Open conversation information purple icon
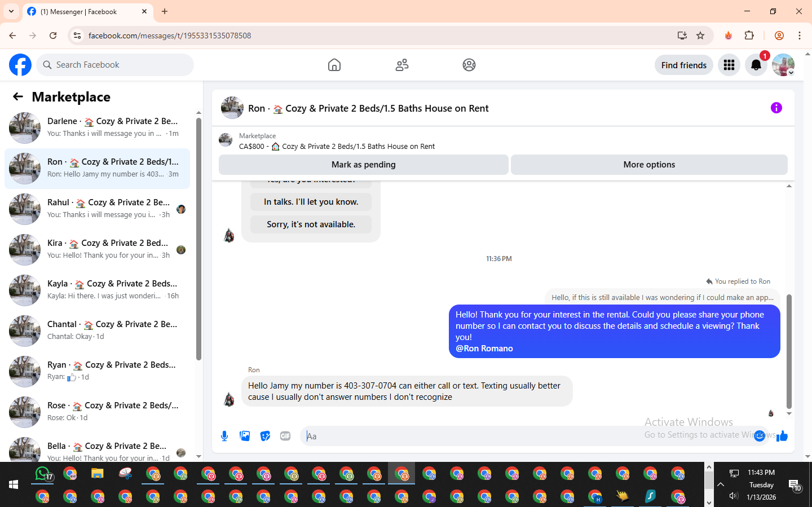The image size is (812, 507). [776, 108]
